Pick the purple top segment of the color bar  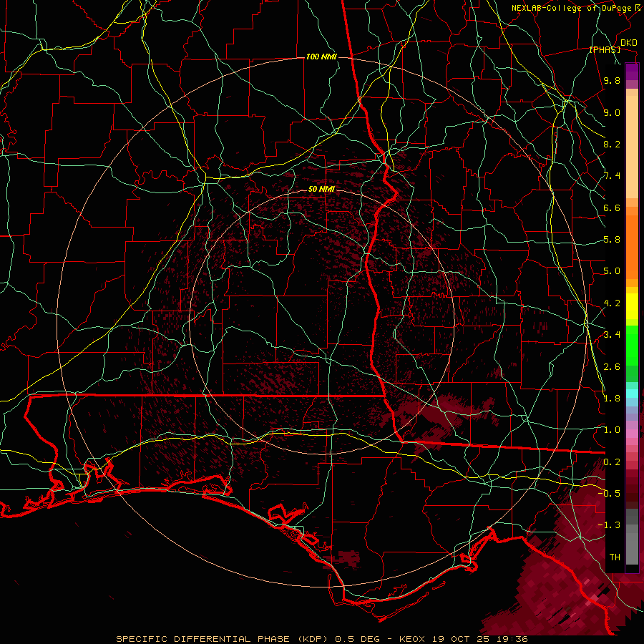[x=632, y=72]
